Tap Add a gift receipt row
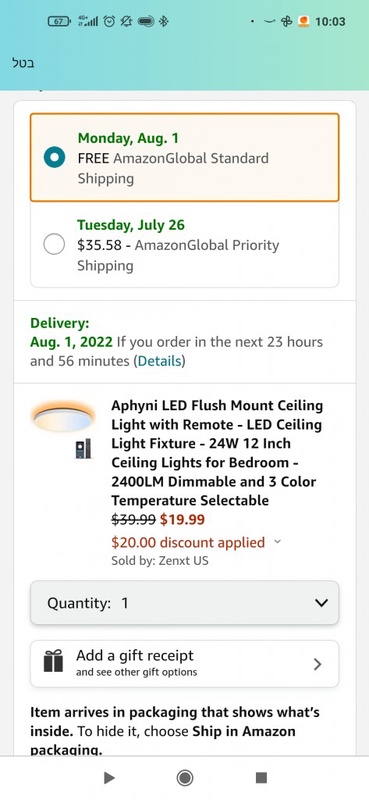This screenshot has height=800, width=369. coord(184,664)
